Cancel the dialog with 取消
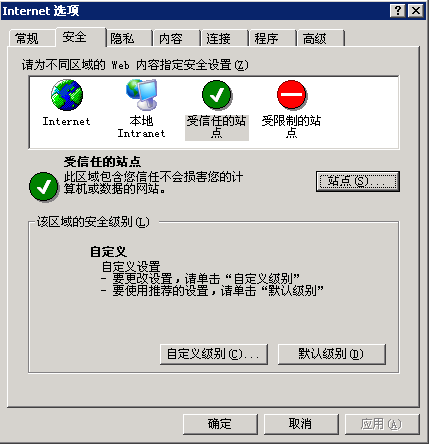The width and height of the screenshot is (429, 444). point(301,424)
